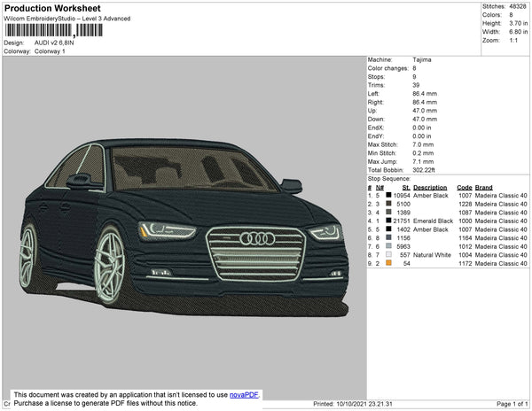532x411 pixels.
Task: Click the embroidered Audi car preview image
Action: [x=184, y=227]
